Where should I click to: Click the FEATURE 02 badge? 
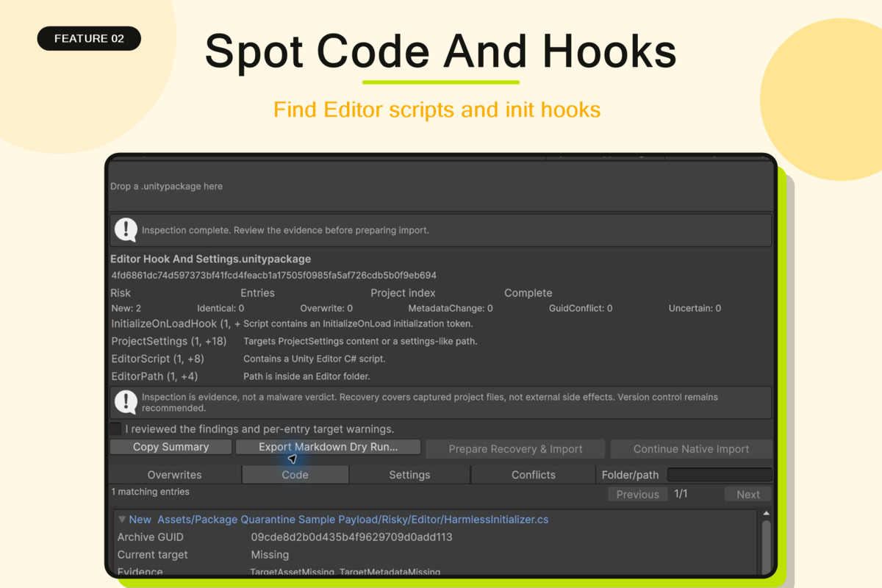(89, 38)
